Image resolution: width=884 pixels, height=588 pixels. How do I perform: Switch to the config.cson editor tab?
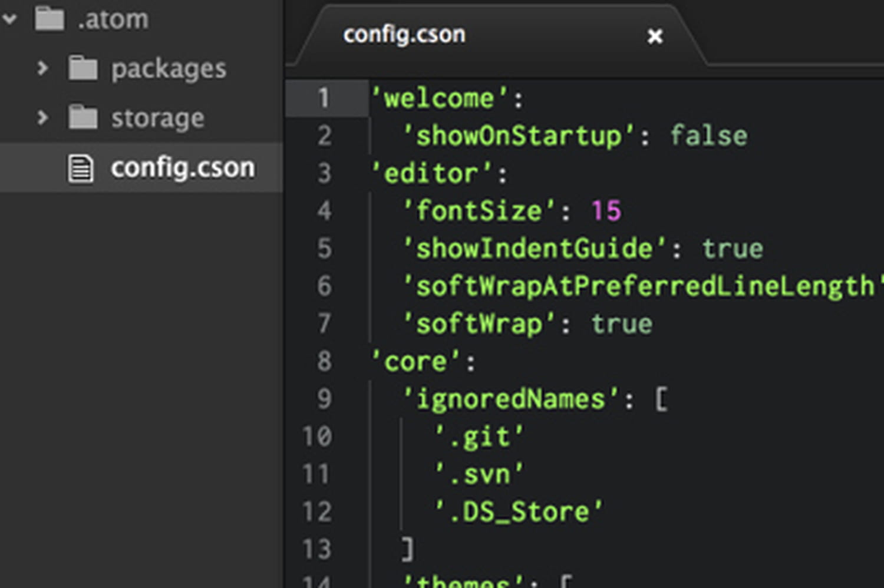coord(404,35)
